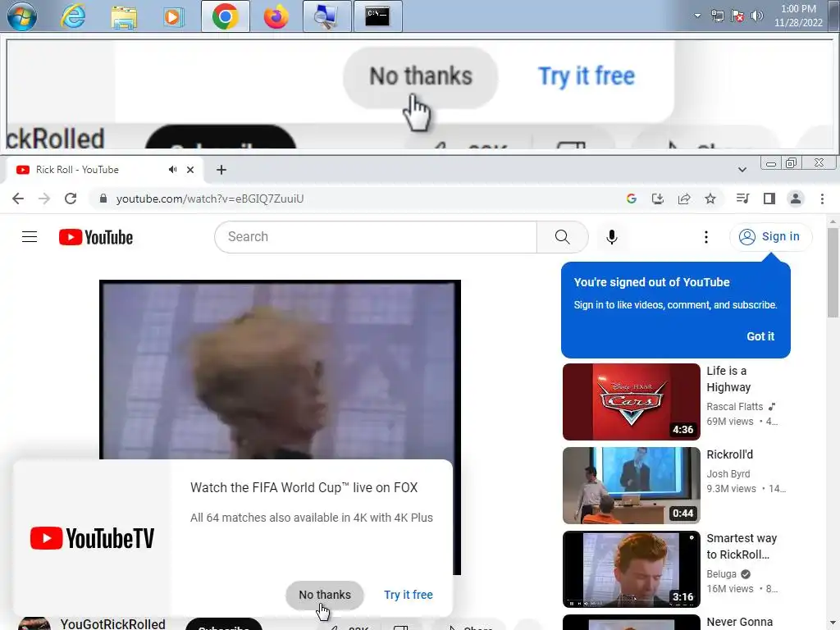This screenshot has width=840, height=630.
Task: Click No thanks in the Magnifier view
Action: 421,77
